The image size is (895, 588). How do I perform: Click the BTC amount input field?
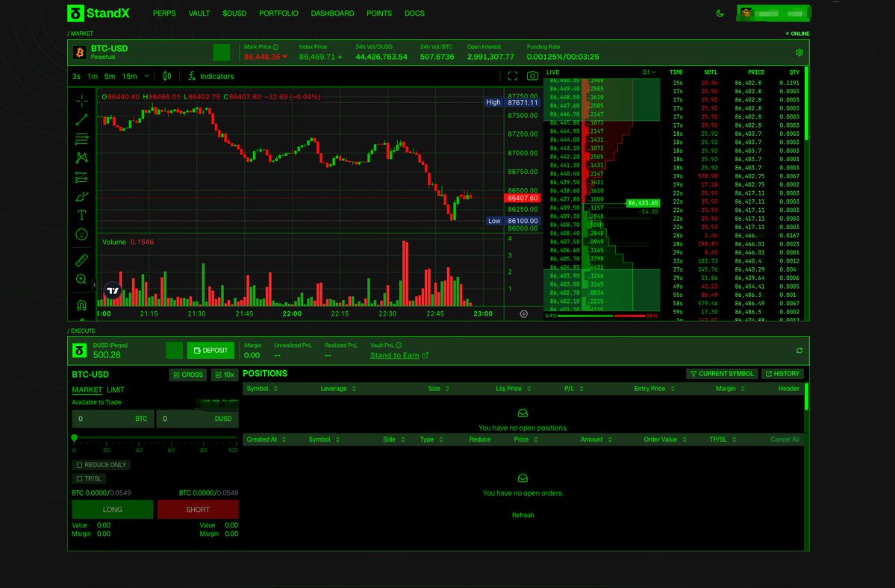[113, 419]
